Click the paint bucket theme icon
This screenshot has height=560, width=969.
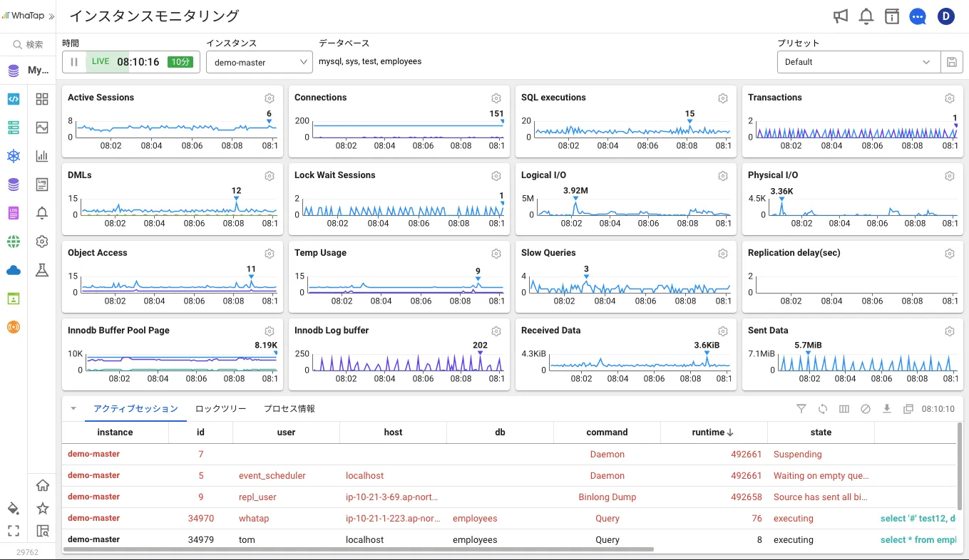pyautogui.click(x=14, y=509)
